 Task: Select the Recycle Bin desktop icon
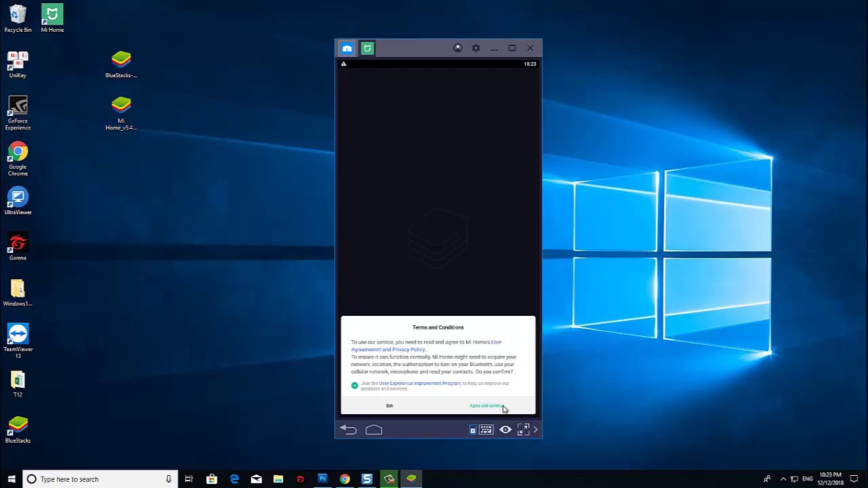point(18,19)
